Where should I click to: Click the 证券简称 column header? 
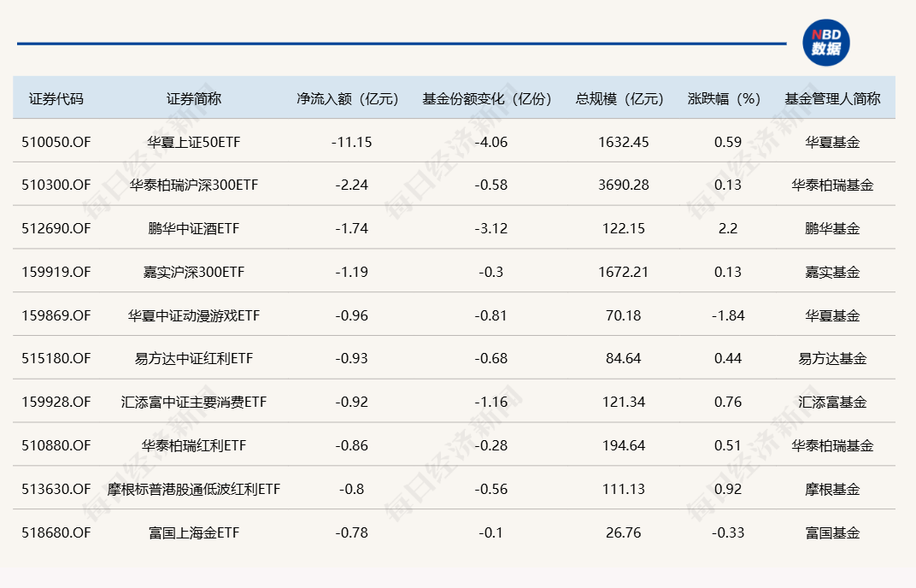click(x=194, y=99)
